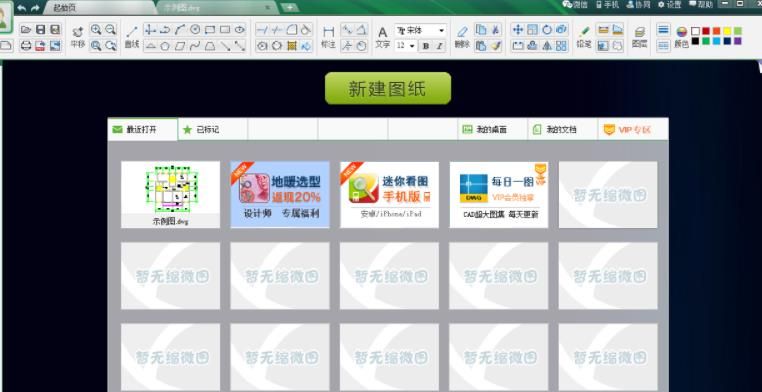The width and height of the screenshot is (762, 392).
Task: Click the save floppy disk icon
Action: [41, 30]
